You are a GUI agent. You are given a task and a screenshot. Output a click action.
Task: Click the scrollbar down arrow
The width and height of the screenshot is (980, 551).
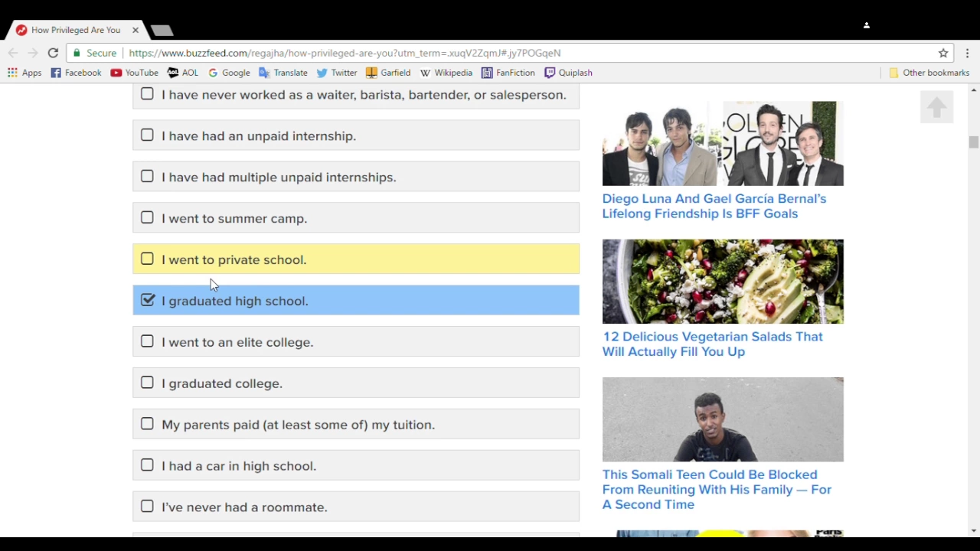[973, 530]
